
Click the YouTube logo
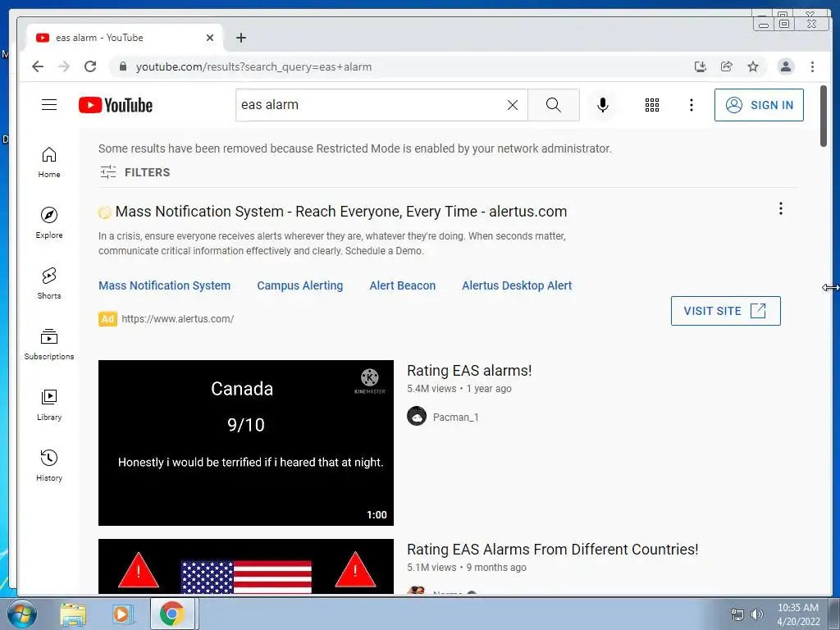(116, 105)
